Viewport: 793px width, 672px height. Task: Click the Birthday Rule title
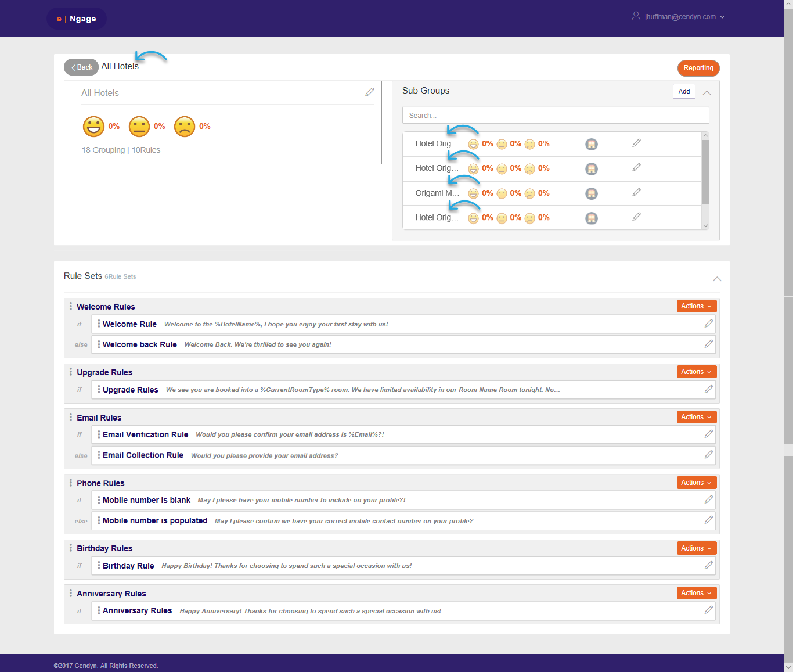pos(128,566)
